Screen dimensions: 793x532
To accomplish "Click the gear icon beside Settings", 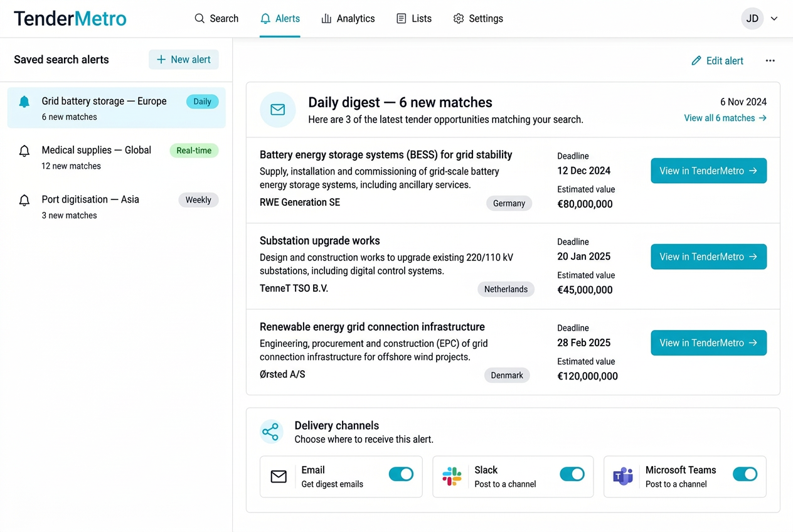I will click(x=459, y=19).
